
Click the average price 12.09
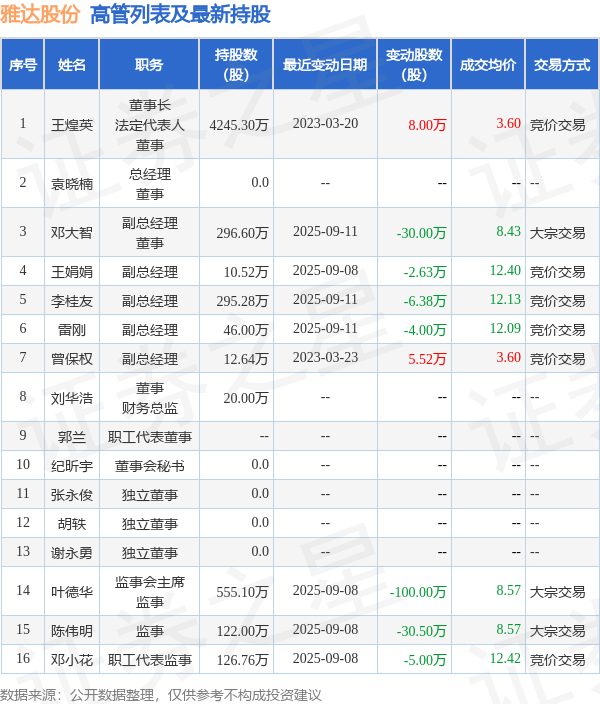point(505,328)
